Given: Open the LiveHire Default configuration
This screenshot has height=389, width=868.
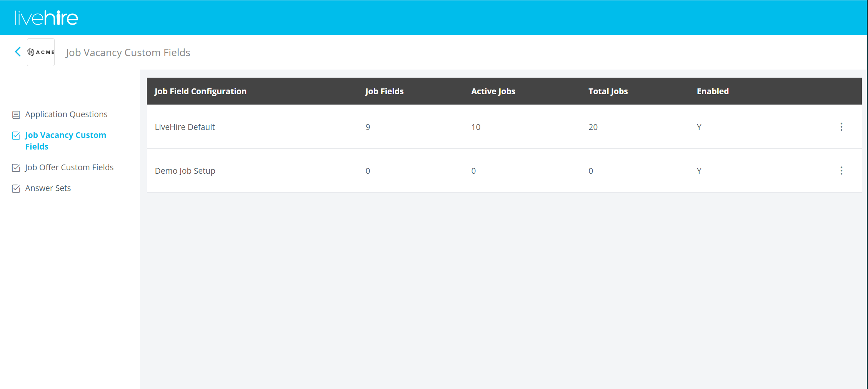Looking at the screenshot, I should (x=185, y=127).
